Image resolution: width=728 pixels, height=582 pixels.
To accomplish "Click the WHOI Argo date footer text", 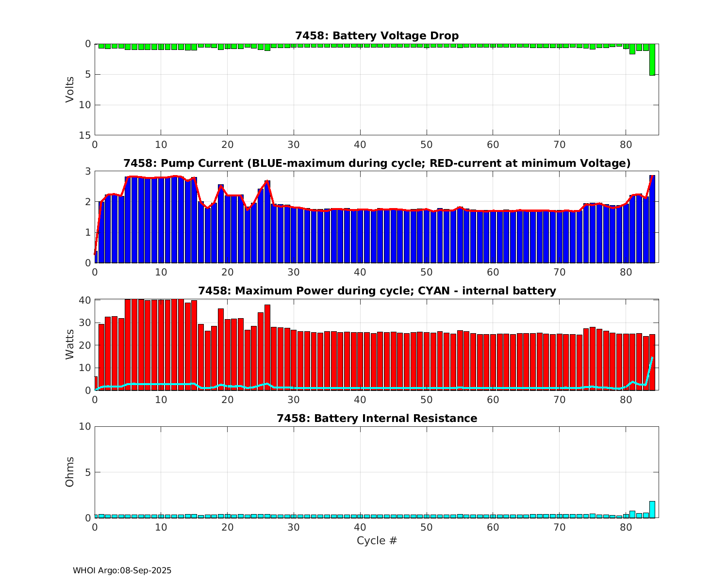I will click(122, 571).
